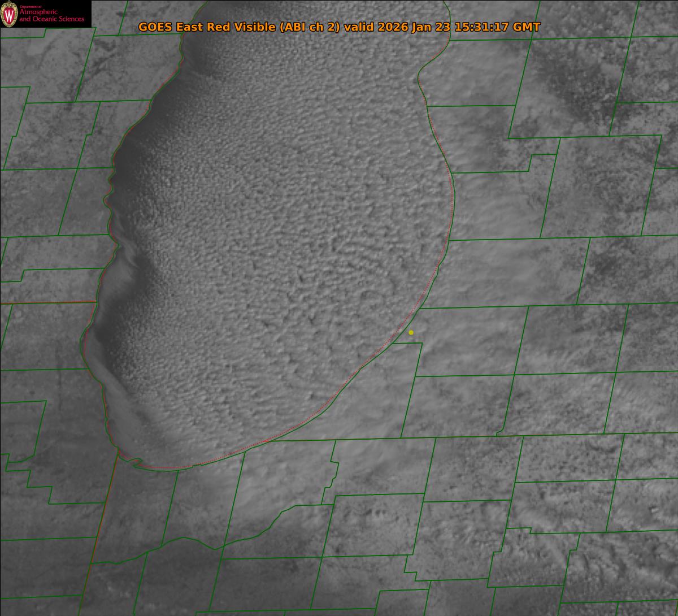Click the Atmospheric and Oceanic Sciences text

point(51,16)
